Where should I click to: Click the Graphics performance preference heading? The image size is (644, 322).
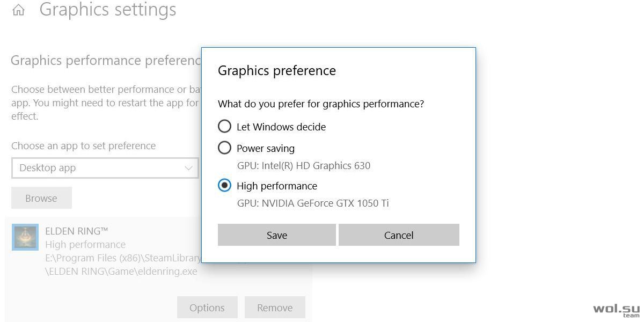pos(106,60)
